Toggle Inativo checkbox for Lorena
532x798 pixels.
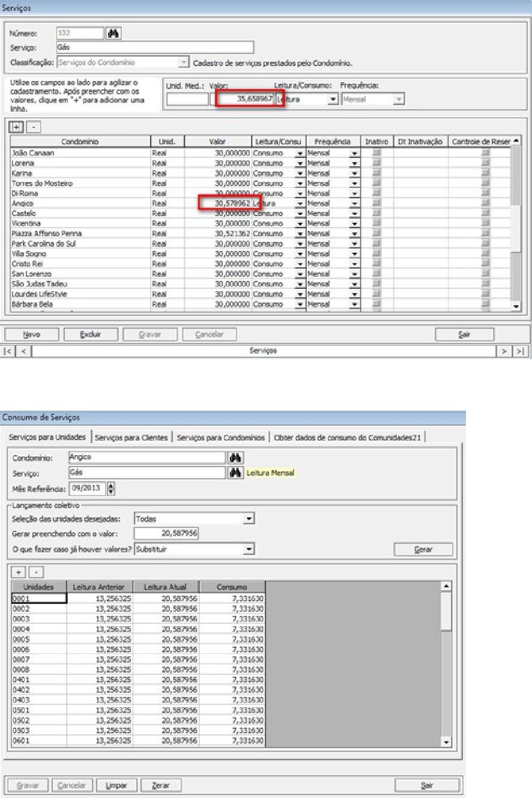pyautogui.click(x=376, y=163)
